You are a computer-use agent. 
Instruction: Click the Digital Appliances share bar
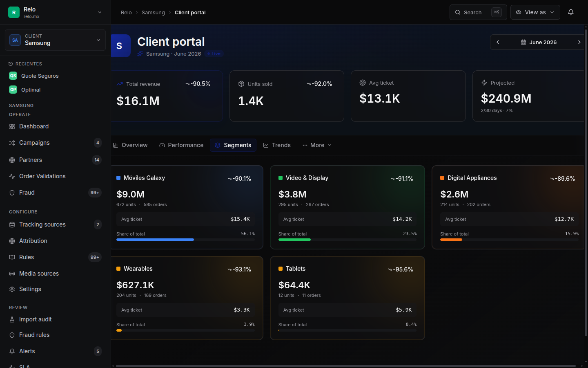(509, 240)
